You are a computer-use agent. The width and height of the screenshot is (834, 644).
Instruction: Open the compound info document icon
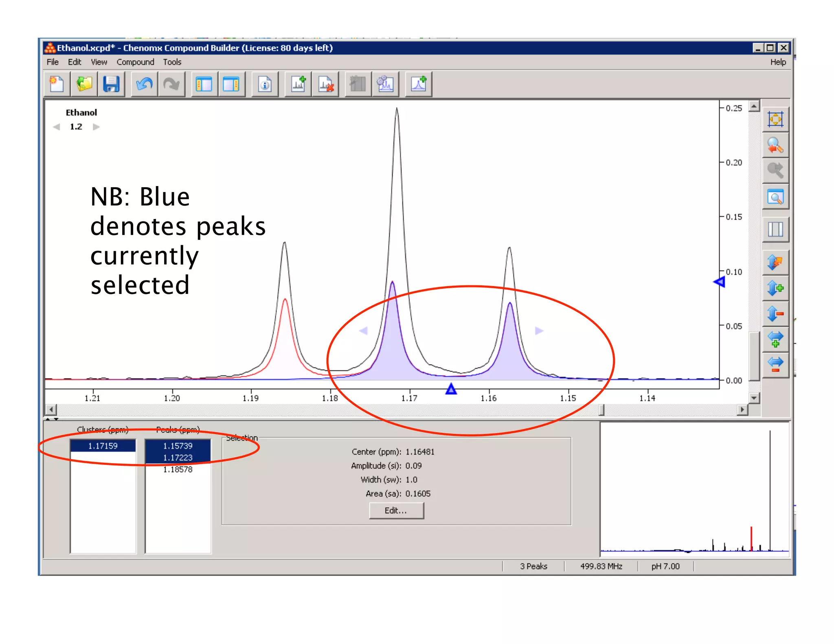coord(265,84)
